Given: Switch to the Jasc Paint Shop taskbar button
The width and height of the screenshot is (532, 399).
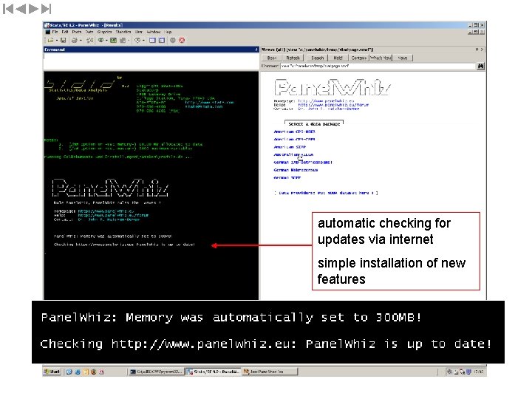Looking at the screenshot, I should tap(270, 372).
